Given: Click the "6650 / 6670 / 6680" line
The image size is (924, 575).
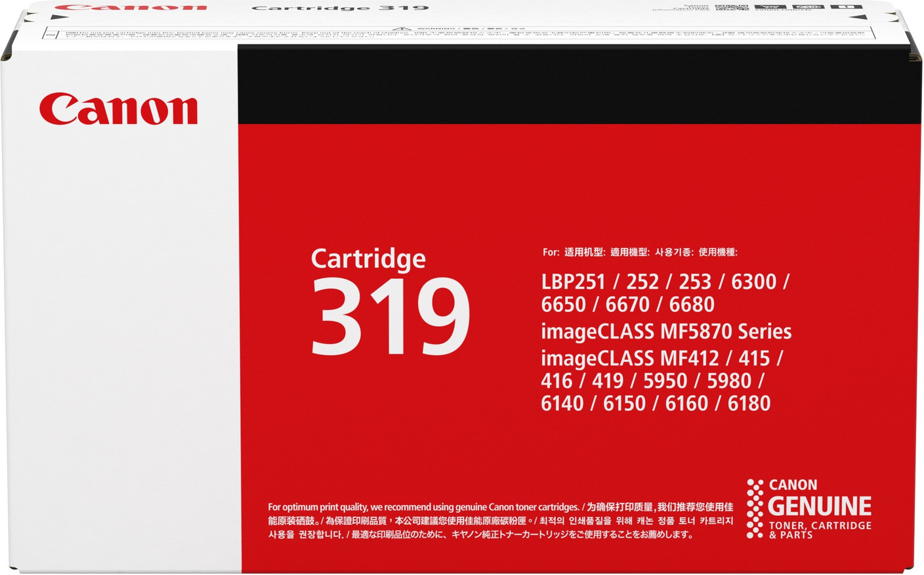Looking at the screenshot, I should click(628, 305).
